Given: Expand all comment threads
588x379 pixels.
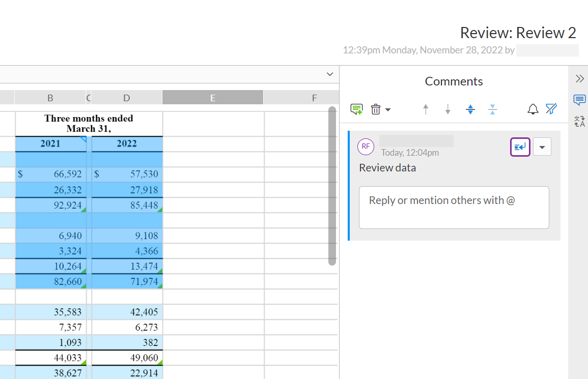Looking at the screenshot, I should click(x=470, y=109).
